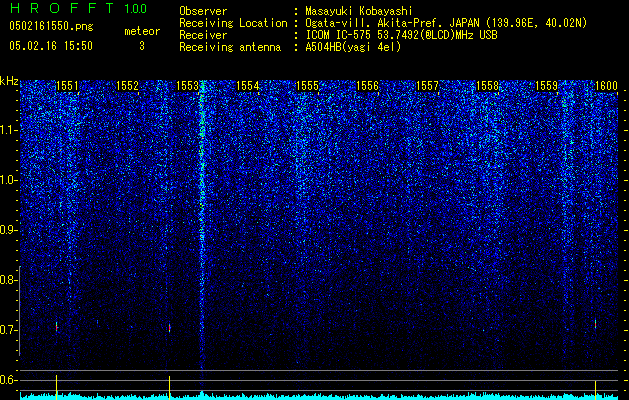Click the 1.1 kHz axis label
Viewport: 629px width, 400px height.
[8, 130]
